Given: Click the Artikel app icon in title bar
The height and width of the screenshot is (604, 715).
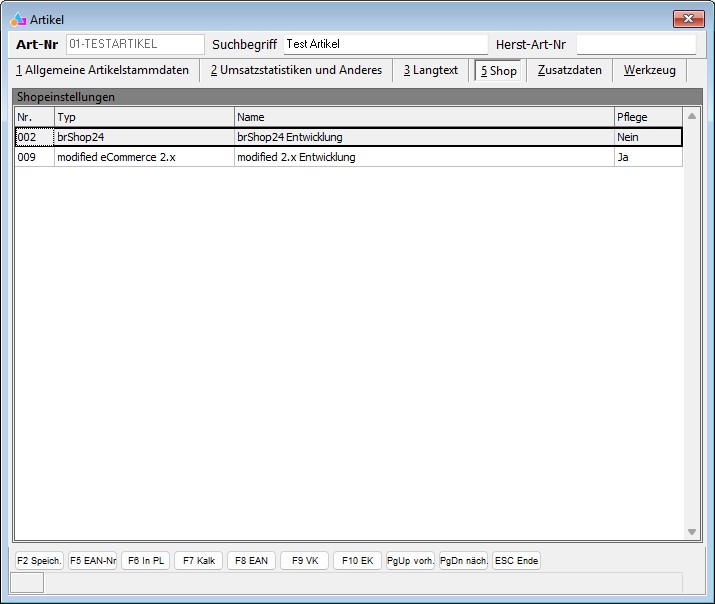Looking at the screenshot, I should click(x=18, y=19).
